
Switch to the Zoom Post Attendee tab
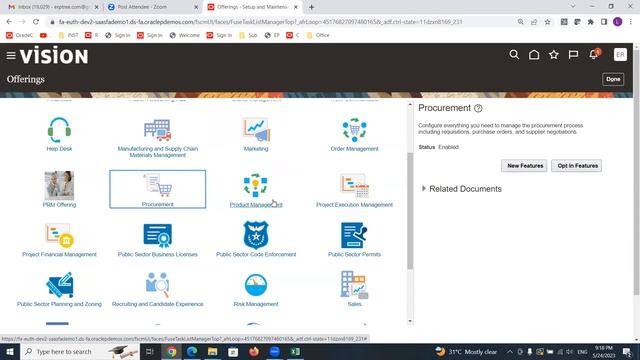(x=152, y=7)
